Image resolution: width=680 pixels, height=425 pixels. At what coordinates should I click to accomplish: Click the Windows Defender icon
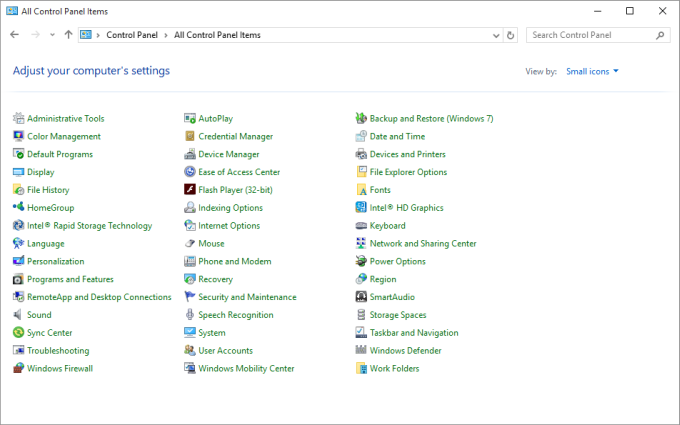click(x=361, y=351)
